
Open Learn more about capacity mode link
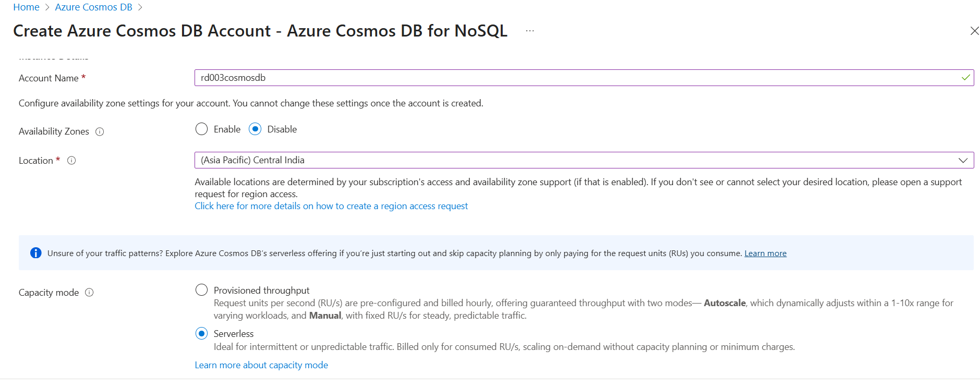[261, 365]
